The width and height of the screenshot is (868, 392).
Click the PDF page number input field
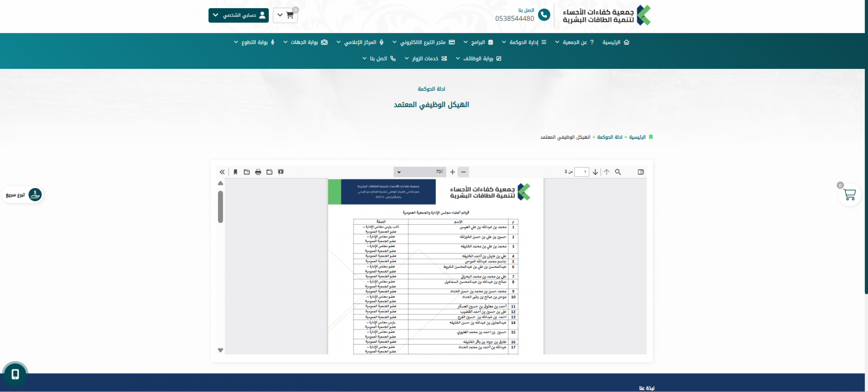[582, 172]
